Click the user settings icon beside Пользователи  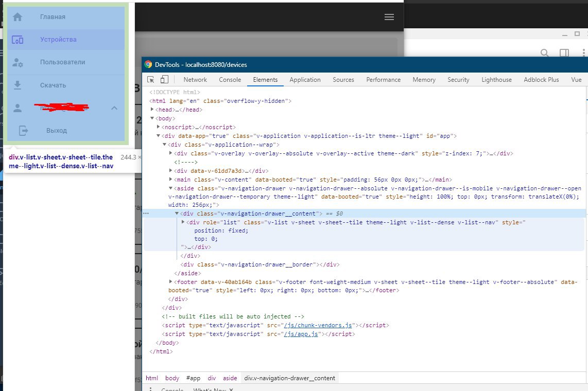point(18,63)
